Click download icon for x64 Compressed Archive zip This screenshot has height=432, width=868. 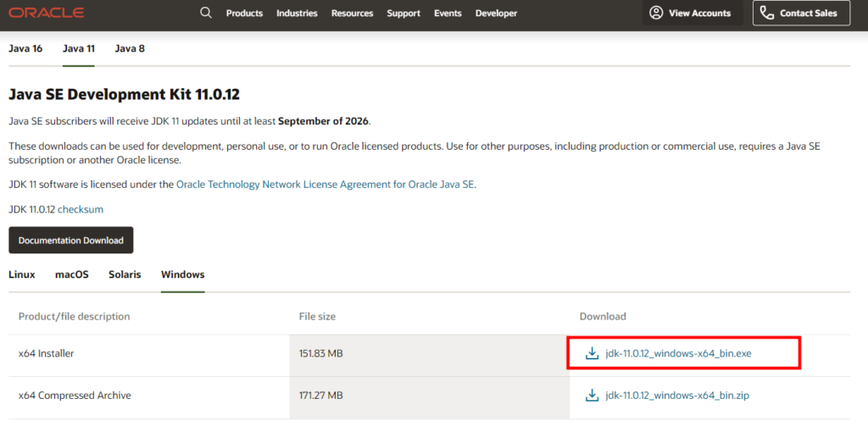(x=593, y=396)
